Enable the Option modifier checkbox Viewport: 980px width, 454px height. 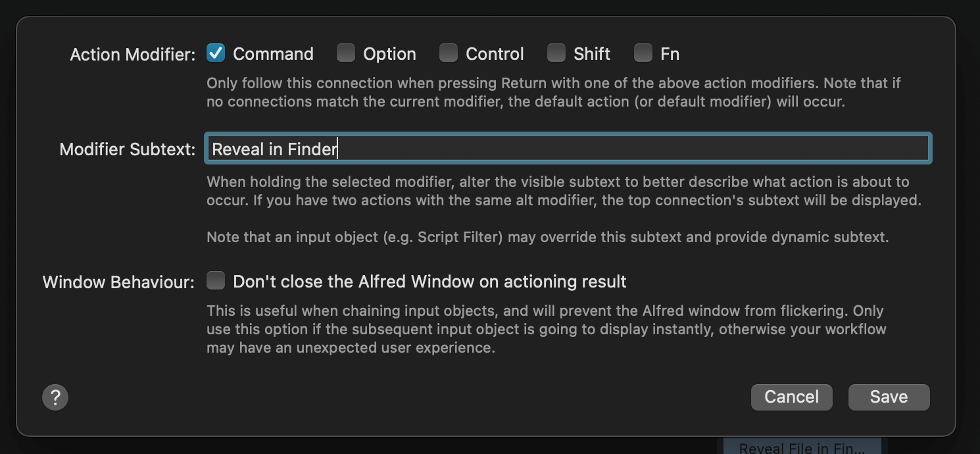[346, 53]
